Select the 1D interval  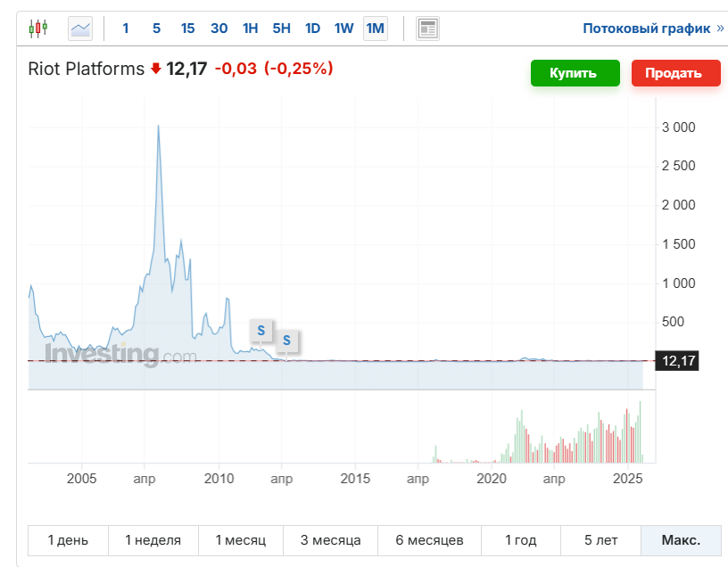click(312, 29)
